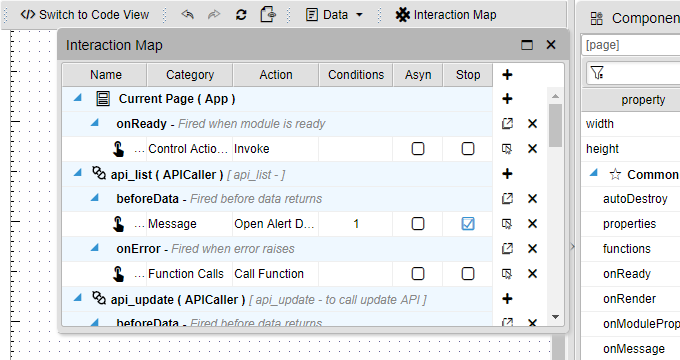Remove the Control Action Invoke row

(533, 149)
